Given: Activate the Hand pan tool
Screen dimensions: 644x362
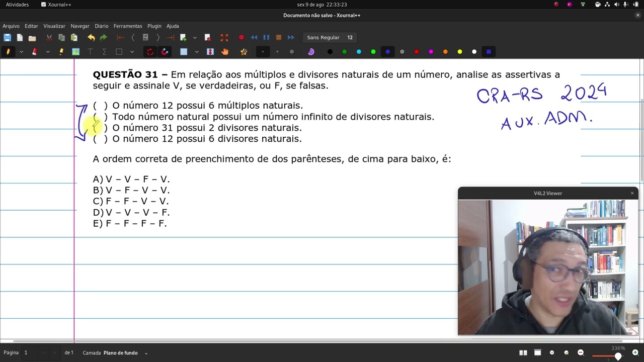Looking at the screenshot, I should (225, 52).
